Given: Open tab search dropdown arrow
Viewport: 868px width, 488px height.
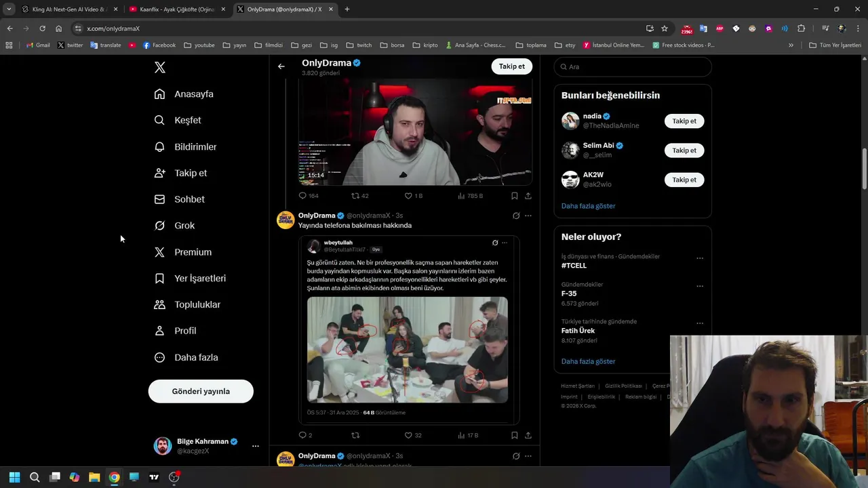Looking at the screenshot, I should [x=9, y=9].
